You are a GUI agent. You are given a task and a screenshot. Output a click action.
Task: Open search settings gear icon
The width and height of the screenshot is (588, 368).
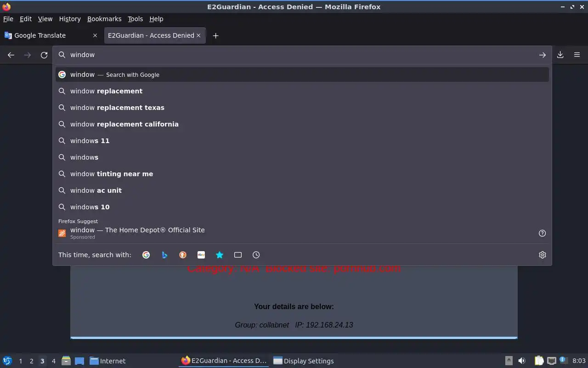coord(543,255)
